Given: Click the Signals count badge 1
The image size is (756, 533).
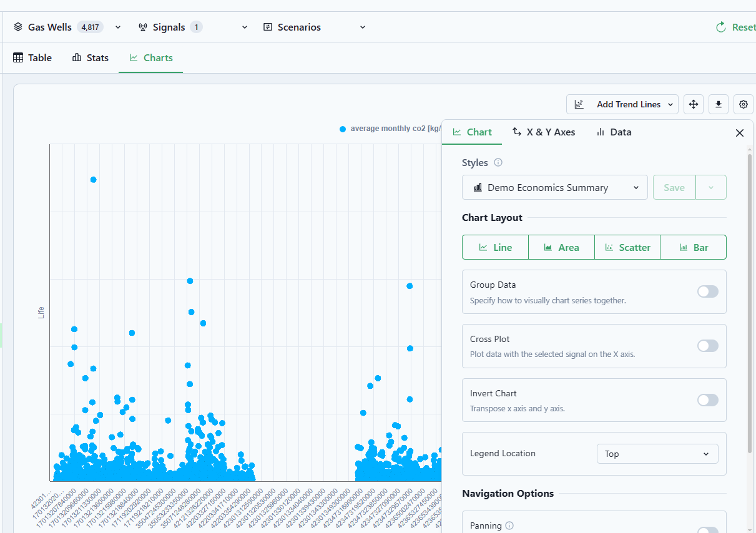Looking at the screenshot, I should [197, 27].
